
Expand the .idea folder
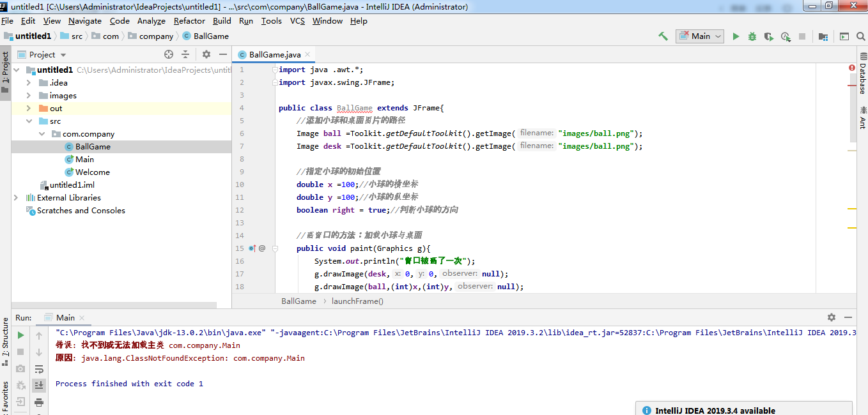tap(29, 82)
